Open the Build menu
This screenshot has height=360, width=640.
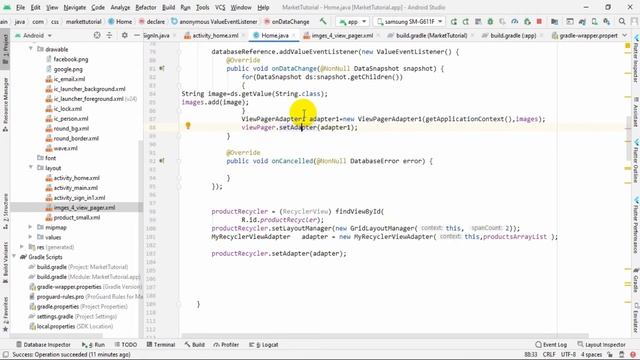(169, 7)
